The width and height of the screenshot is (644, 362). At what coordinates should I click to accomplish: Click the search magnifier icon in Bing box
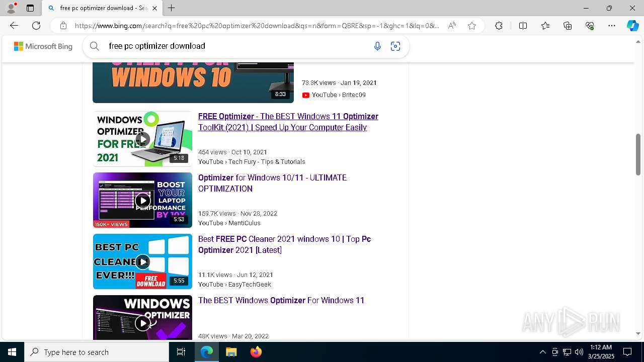coord(95,46)
